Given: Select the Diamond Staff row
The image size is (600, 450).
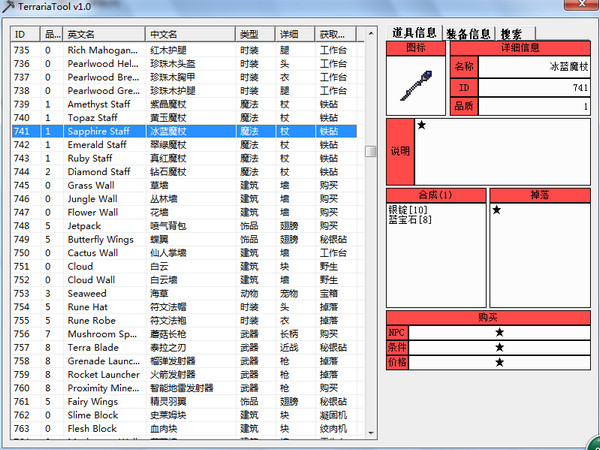Looking at the screenshot, I should [x=184, y=172].
